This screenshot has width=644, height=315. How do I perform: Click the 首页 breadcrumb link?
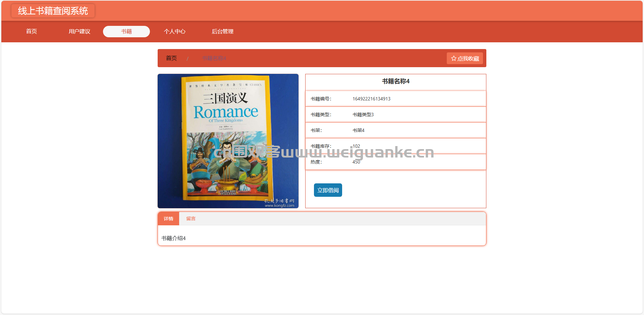(171, 58)
